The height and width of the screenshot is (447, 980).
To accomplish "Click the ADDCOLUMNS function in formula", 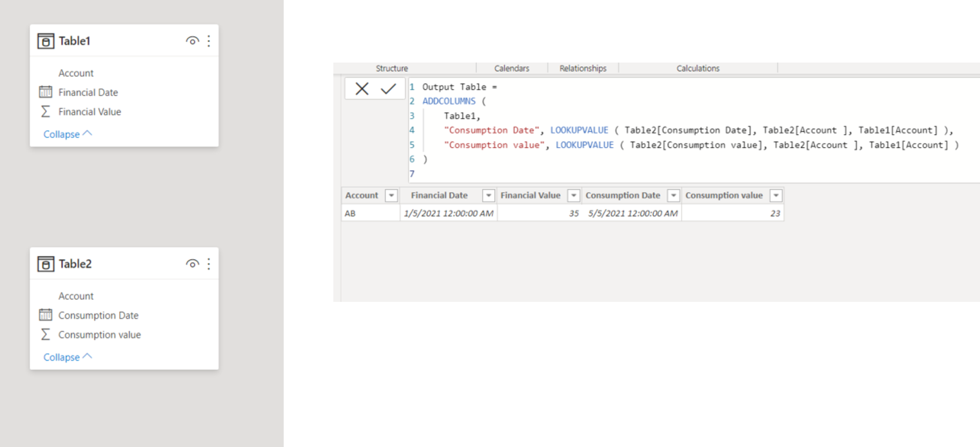I will click(x=449, y=101).
